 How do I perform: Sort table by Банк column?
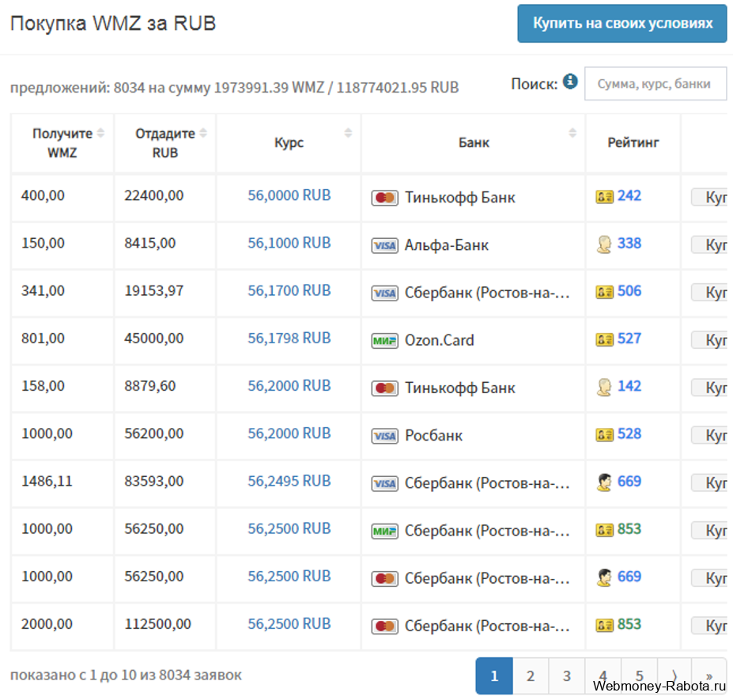474,143
